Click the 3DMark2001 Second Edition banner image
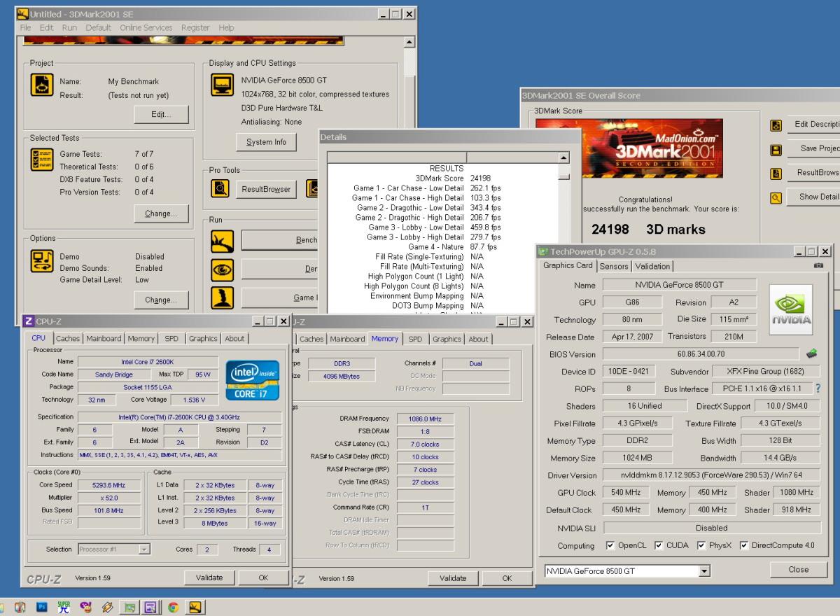This screenshot has width=840, height=616. [629, 148]
